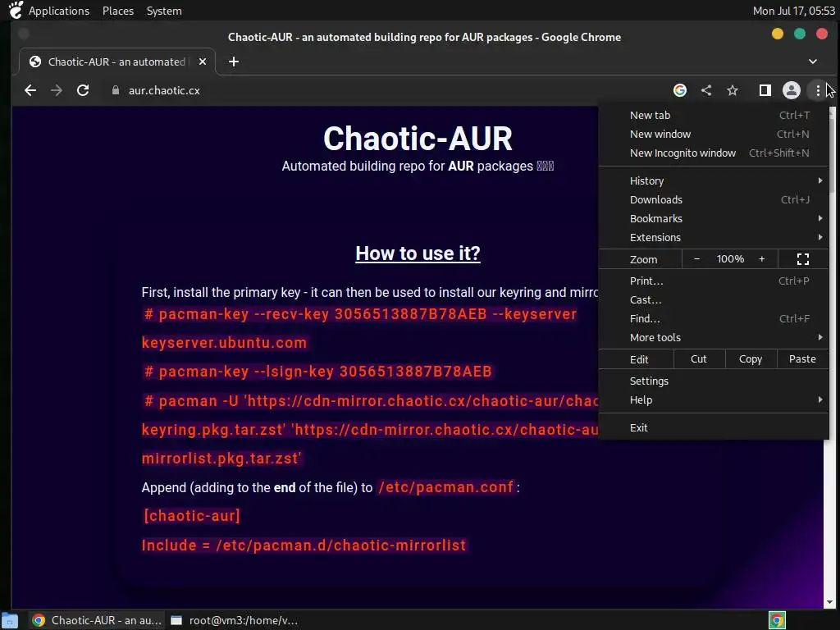Increase zoom with the plus button
The image size is (840, 630).
coord(761,259)
